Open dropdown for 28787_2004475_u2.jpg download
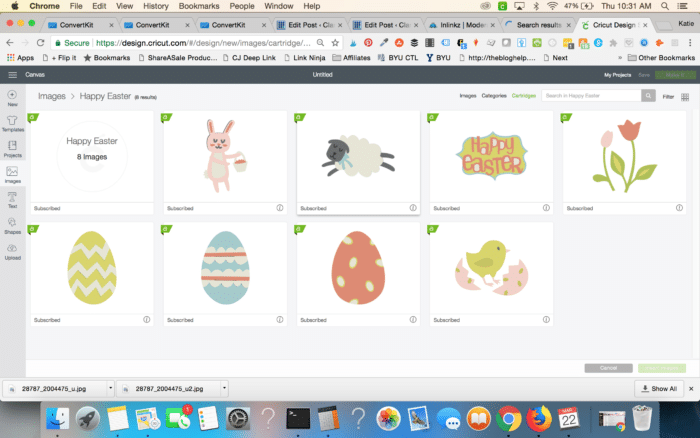Image resolution: width=700 pixels, height=438 pixels. pos(224,388)
